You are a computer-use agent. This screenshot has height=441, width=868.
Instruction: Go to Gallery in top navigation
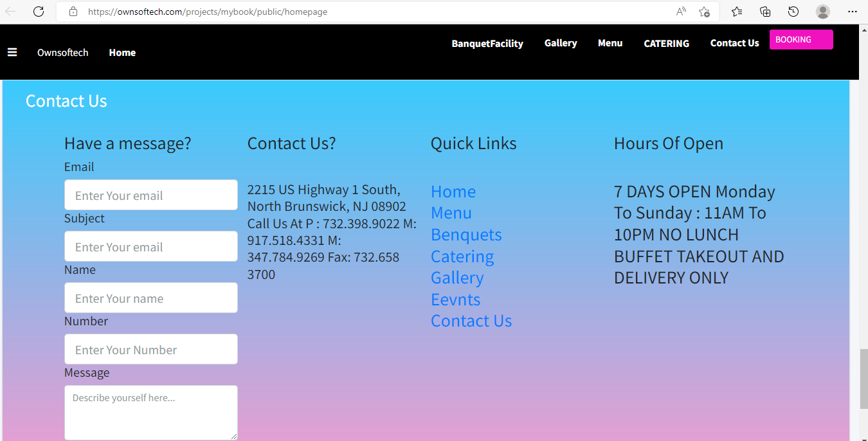click(x=560, y=43)
